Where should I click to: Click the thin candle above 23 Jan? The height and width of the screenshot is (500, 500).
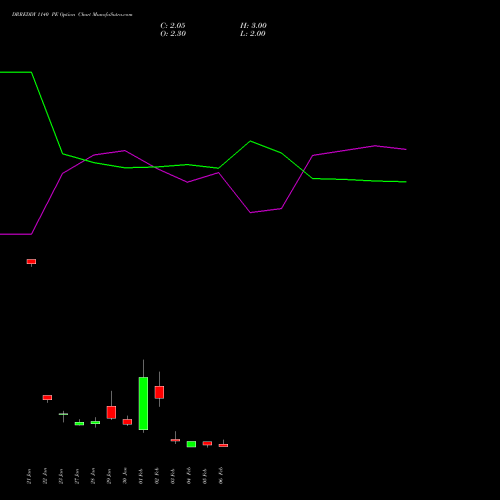(63, 414)
